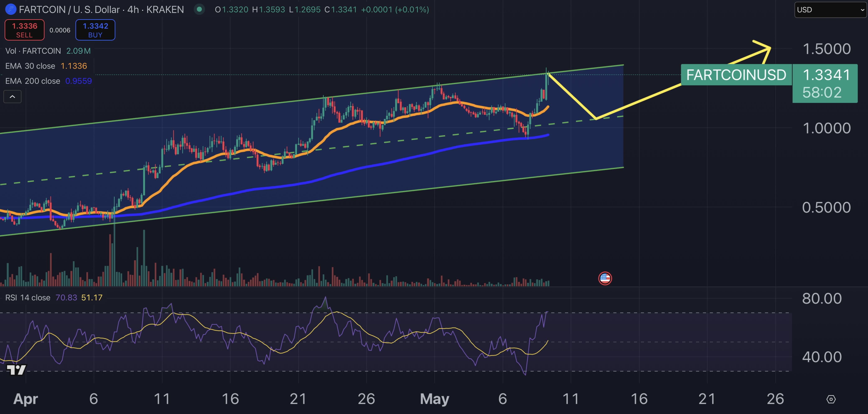Click the green data-connection status dot

pyautogui.click(x=200, y=10)
